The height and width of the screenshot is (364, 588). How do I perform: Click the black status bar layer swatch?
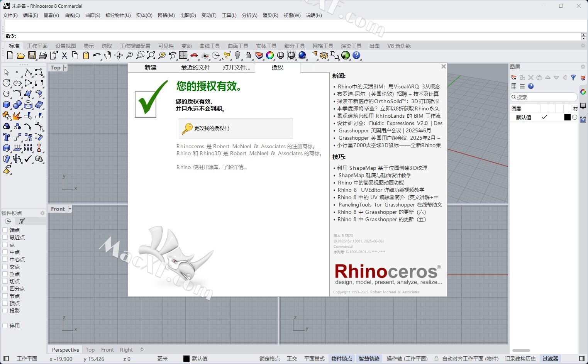tap(186, 359)
